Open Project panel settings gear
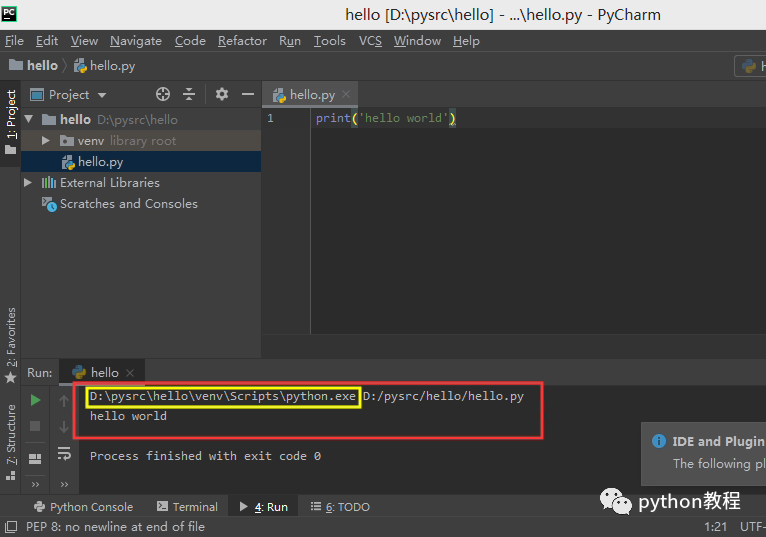The image size is (766, 537). 222,94
